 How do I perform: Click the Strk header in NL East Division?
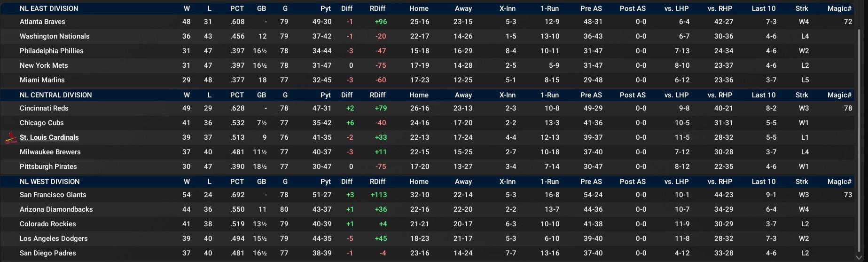tap(802, 8)
